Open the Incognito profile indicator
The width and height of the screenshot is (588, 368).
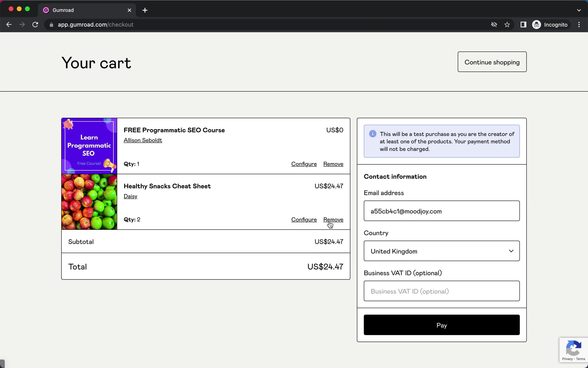pos(550,25)
